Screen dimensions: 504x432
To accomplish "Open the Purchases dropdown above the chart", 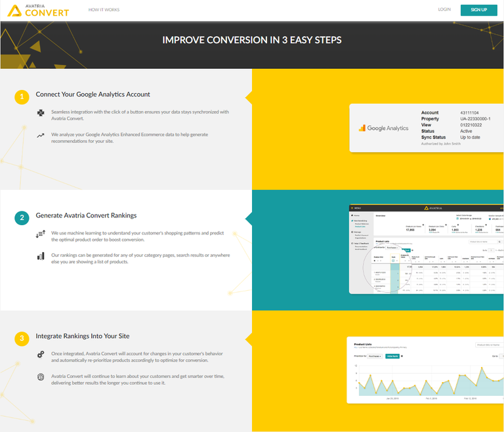I will [x=375, y=356].
